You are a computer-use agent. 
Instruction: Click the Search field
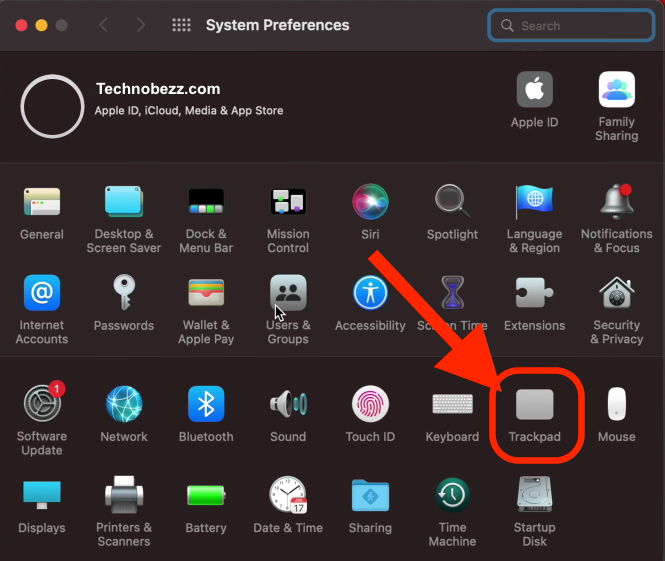(570, 25)
